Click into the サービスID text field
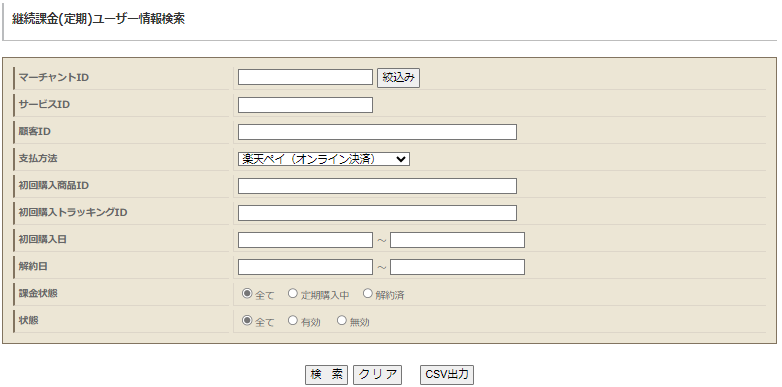782x387 pixels. pos(305,105)
